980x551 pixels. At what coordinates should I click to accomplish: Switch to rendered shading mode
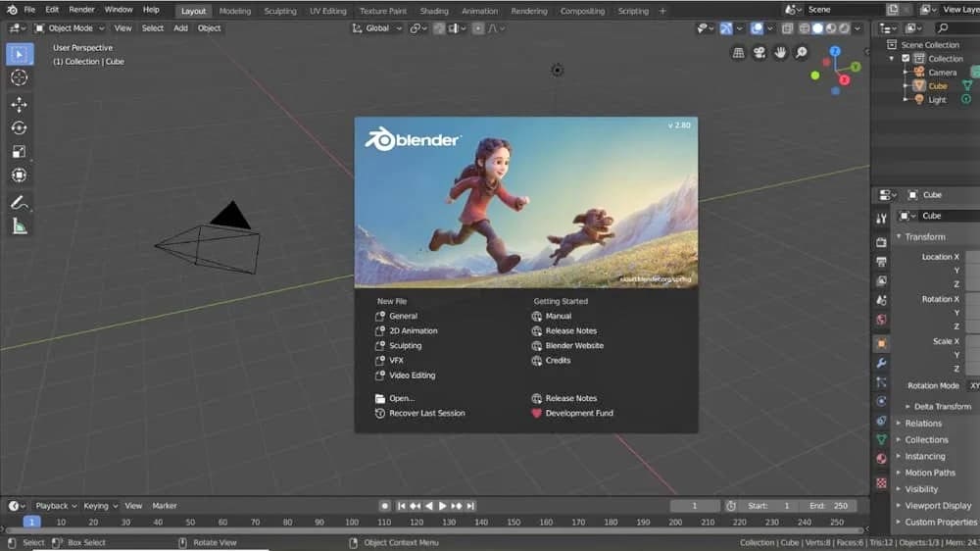tap(845, 28)
